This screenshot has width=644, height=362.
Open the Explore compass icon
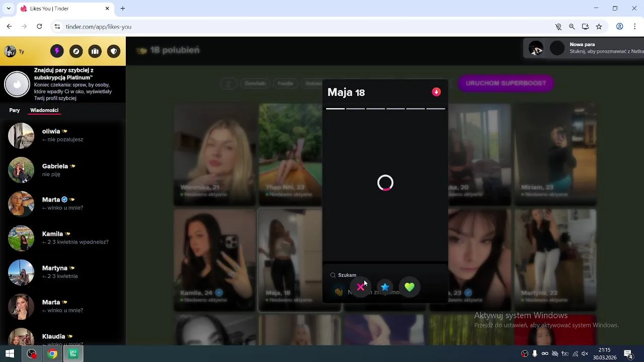point(76,51)
